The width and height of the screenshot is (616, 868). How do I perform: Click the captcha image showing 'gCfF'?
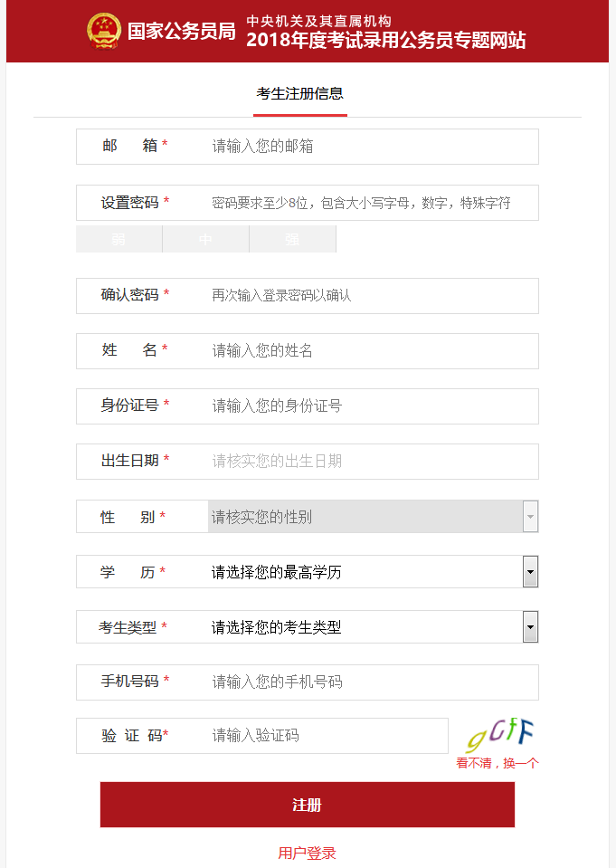pos(498,732)
